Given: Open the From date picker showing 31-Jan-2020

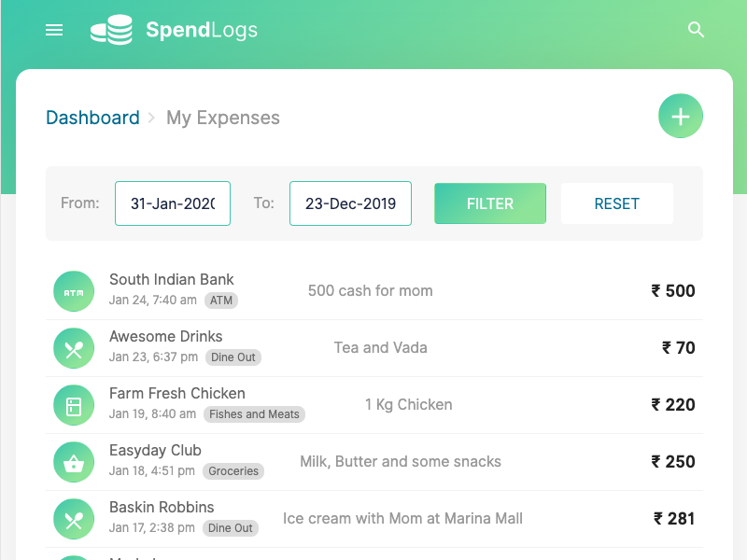Looking at the screenshot, I should click(x=173, y=203).
